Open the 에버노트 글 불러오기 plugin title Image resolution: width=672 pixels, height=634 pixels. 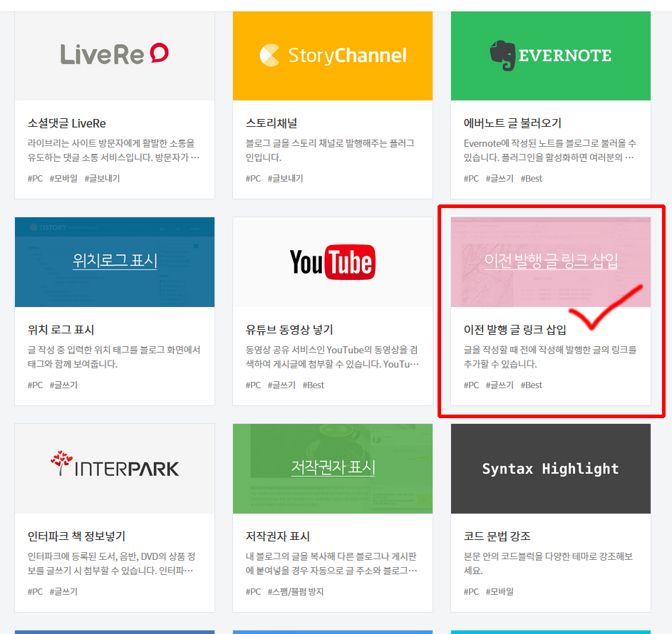pyautogui.click(x=512, y=123)
